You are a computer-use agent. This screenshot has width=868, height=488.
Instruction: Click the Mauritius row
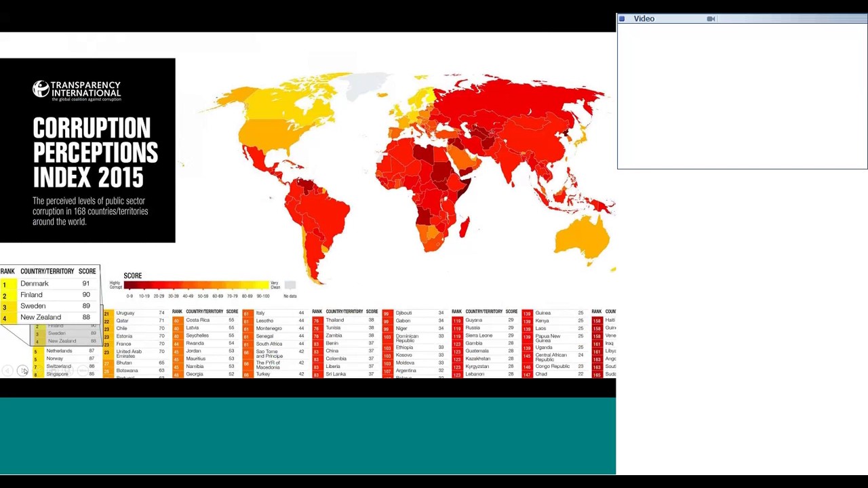(x=205, y=359)
